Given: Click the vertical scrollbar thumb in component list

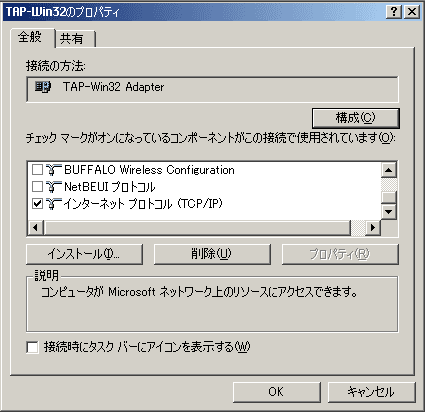Looking at the screenshot, I should 389,197.
